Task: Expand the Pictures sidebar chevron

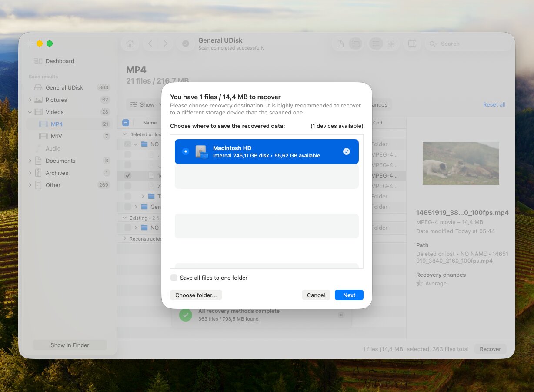Action: (30, 100)
